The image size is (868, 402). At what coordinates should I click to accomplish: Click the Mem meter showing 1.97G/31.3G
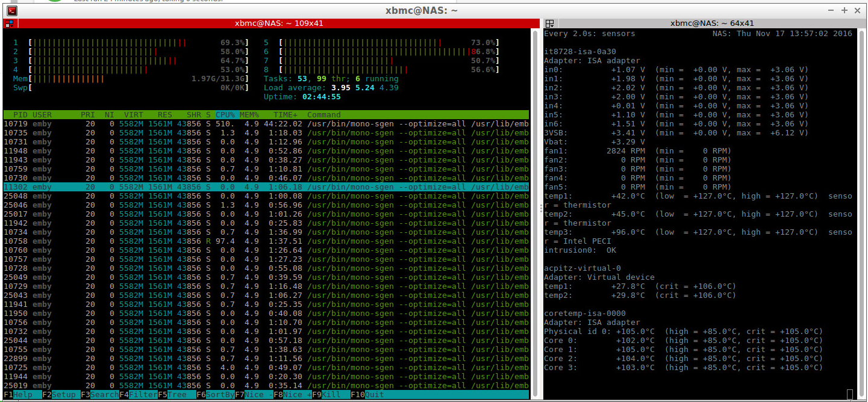131,79
